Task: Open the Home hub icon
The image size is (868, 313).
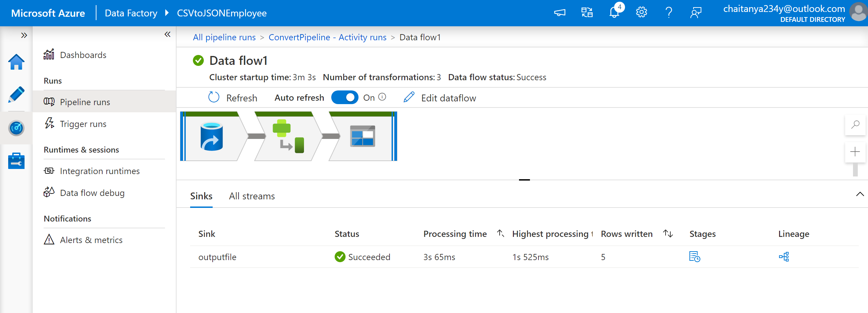Action: [x=16, y=62]
